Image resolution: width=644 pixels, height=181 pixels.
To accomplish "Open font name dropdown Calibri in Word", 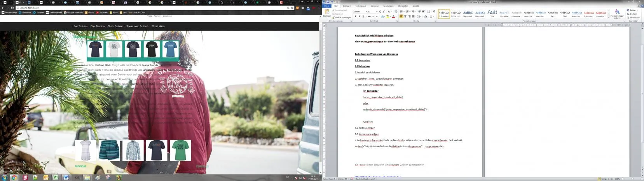I will (x=367, y=12).
